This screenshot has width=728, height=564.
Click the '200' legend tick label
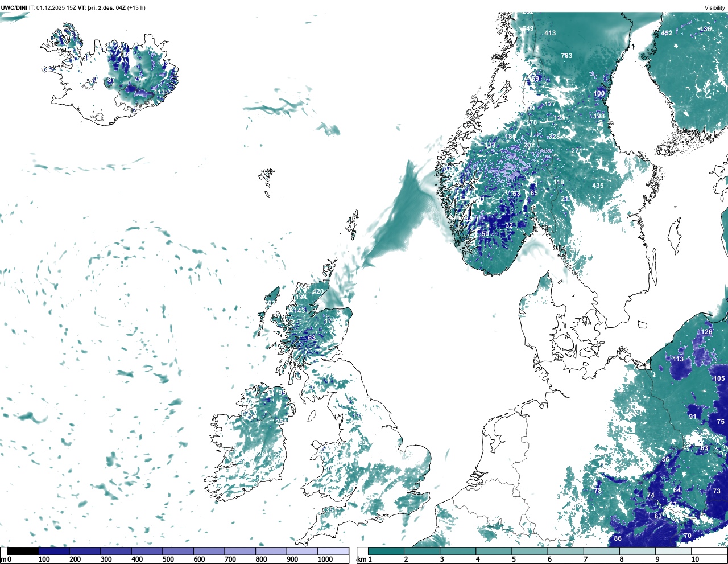(x=75, y=559)
